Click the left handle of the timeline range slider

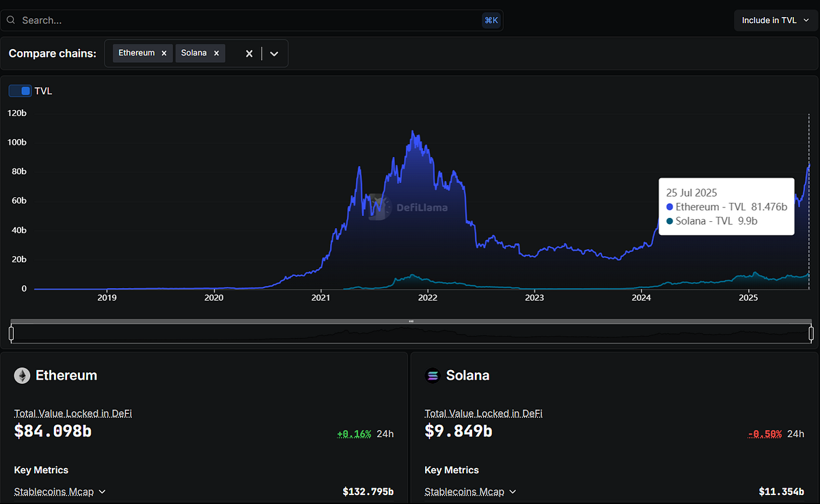coord(11,333)
